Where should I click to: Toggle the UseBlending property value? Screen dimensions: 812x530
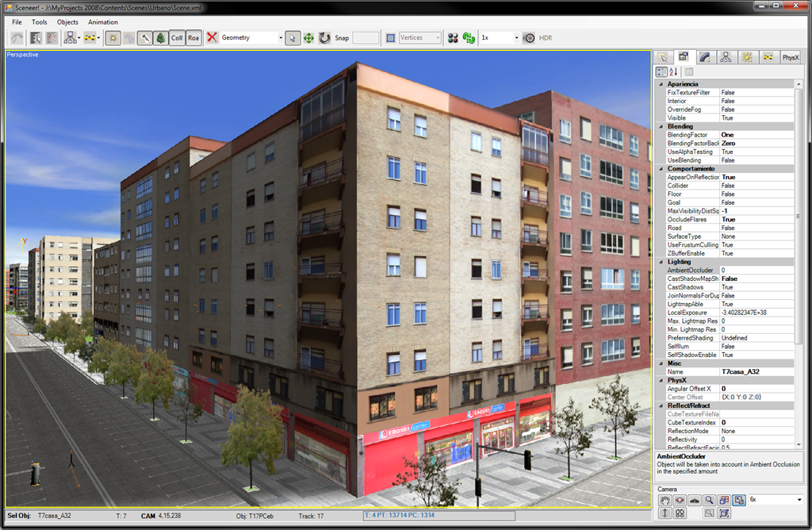tap(757, 160)
